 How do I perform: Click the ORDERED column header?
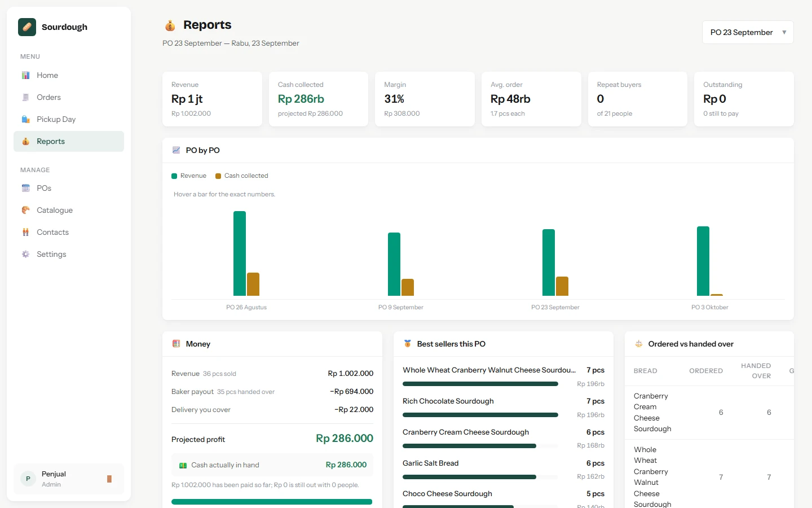tap(706, 371)
